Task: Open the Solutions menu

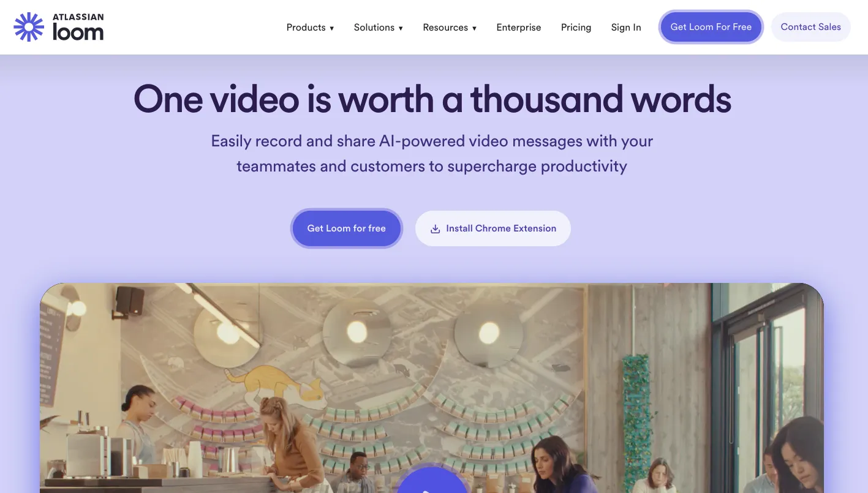Action: (x=379, y=28)
